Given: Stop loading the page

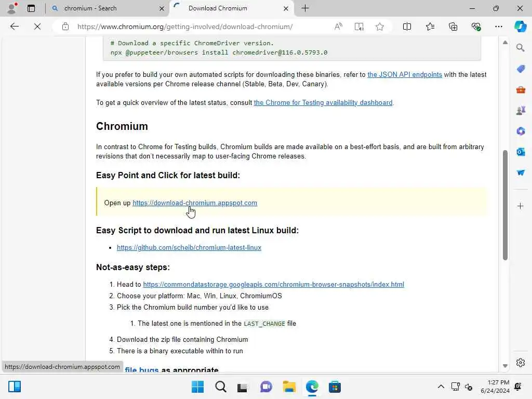Looking at the screenshot, I should (x=37, y=26).
